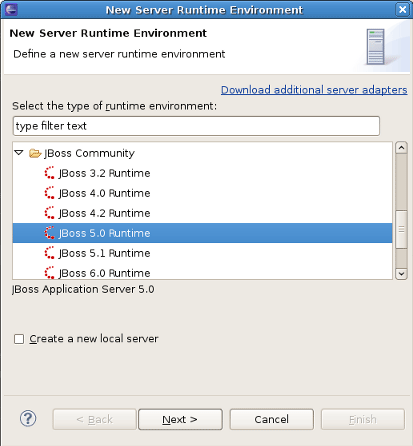Click the JBoss 5.1 Runtime icon
Image resolution: width=413 pixels, height=446 pixels.
tap(49, 253)
